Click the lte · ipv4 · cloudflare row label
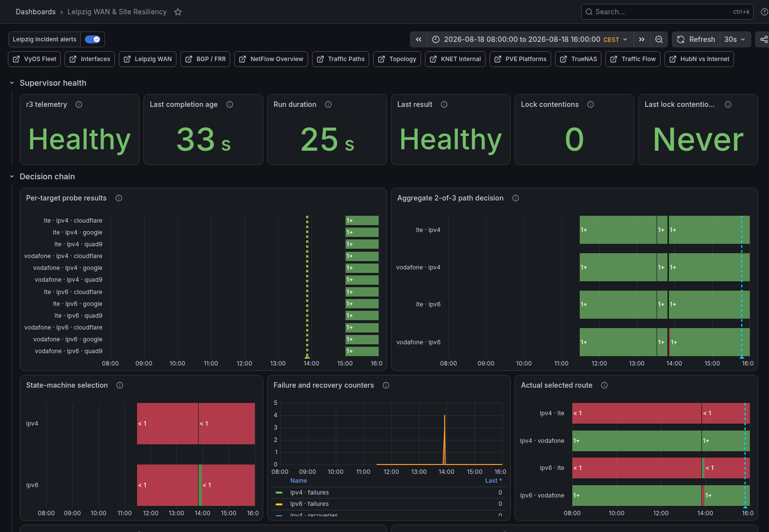Screen dimensions: 769x532 [x=73, y=221]
